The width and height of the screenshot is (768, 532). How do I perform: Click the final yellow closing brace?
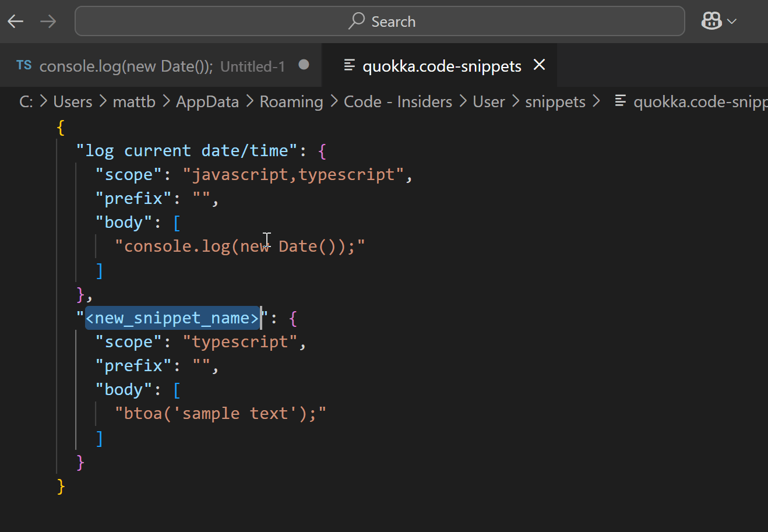61,485
